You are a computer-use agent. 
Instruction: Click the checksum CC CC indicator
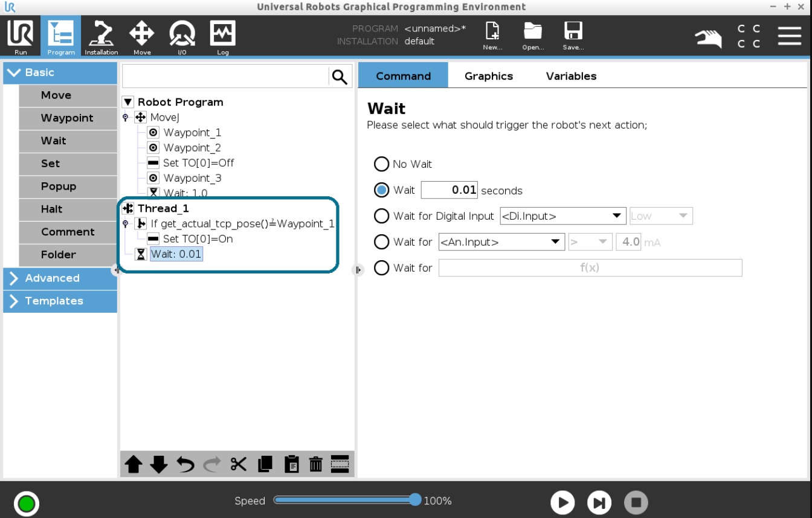749,36
